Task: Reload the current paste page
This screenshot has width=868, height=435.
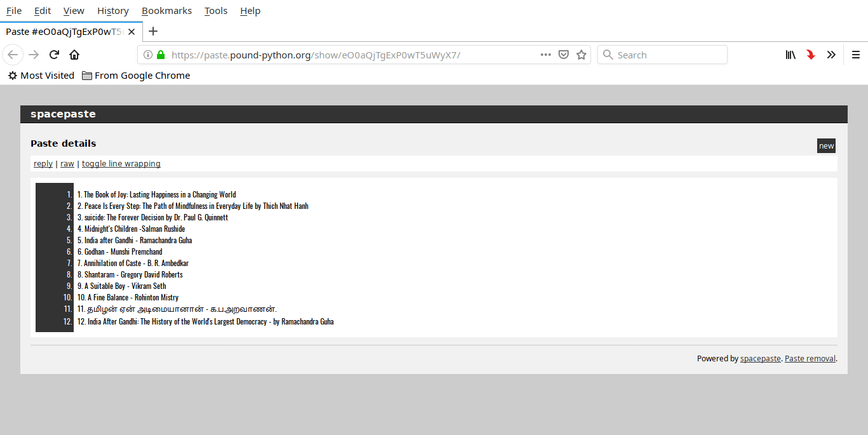Action: (x=55, y=55)
